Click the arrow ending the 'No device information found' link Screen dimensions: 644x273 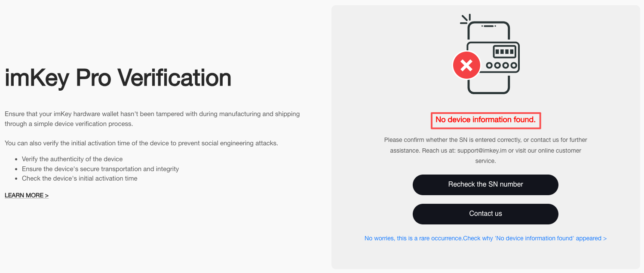pos(605,238)
